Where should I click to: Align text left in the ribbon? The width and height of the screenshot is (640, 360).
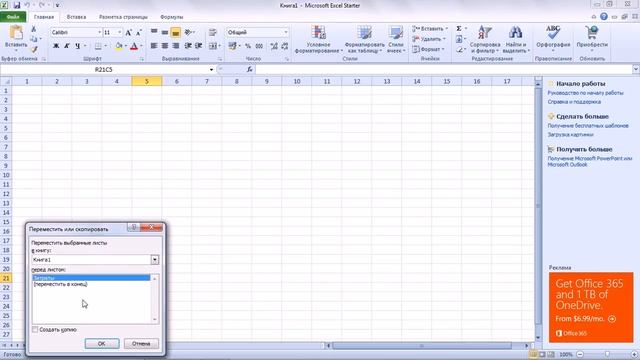(x=154, y=46)
